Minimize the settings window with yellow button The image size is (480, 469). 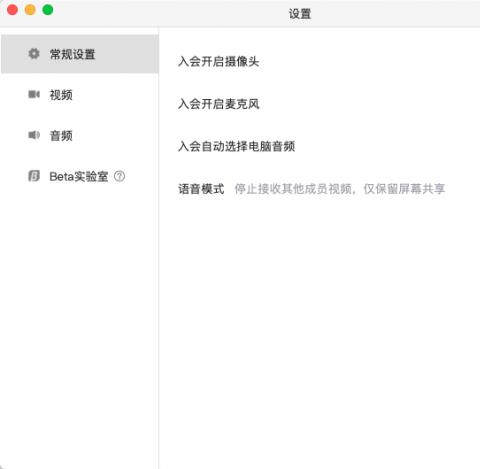[x=30, y=10]
